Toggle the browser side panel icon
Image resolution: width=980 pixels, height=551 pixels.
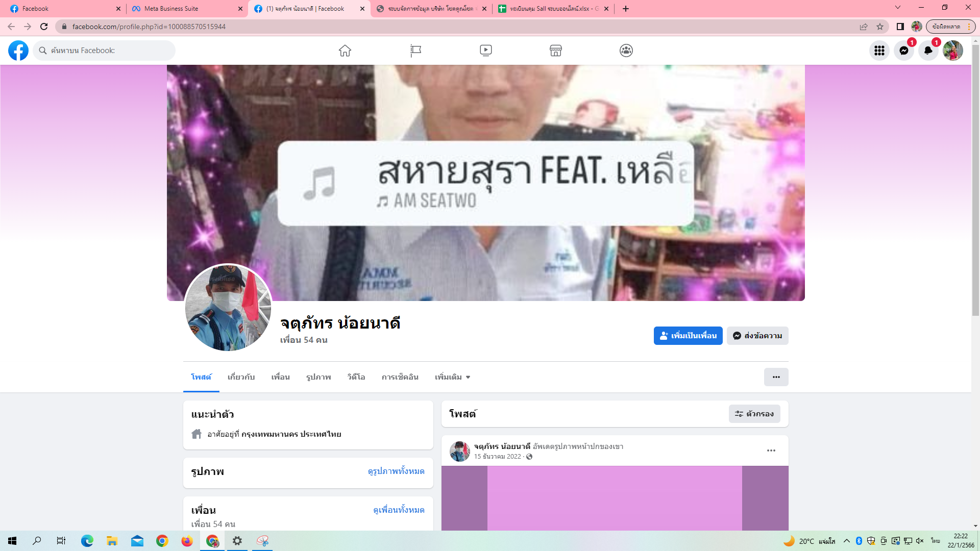click(900, 27)
